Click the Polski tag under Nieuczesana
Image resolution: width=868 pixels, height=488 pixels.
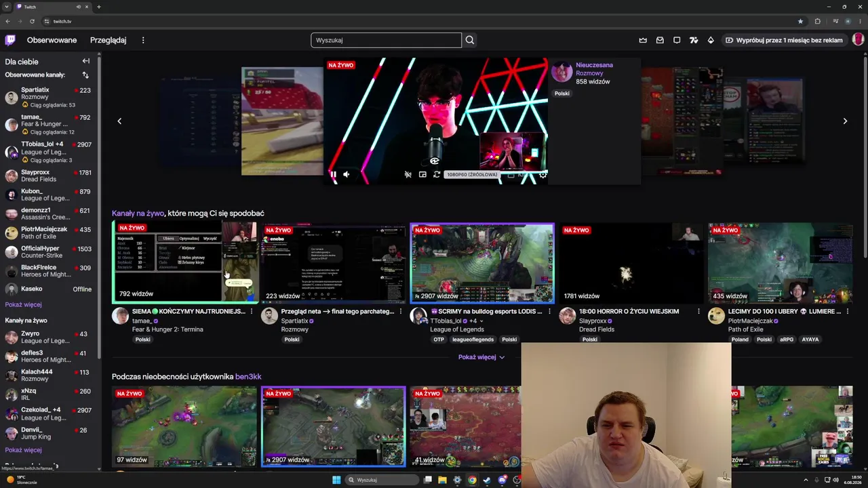(562, 94)
